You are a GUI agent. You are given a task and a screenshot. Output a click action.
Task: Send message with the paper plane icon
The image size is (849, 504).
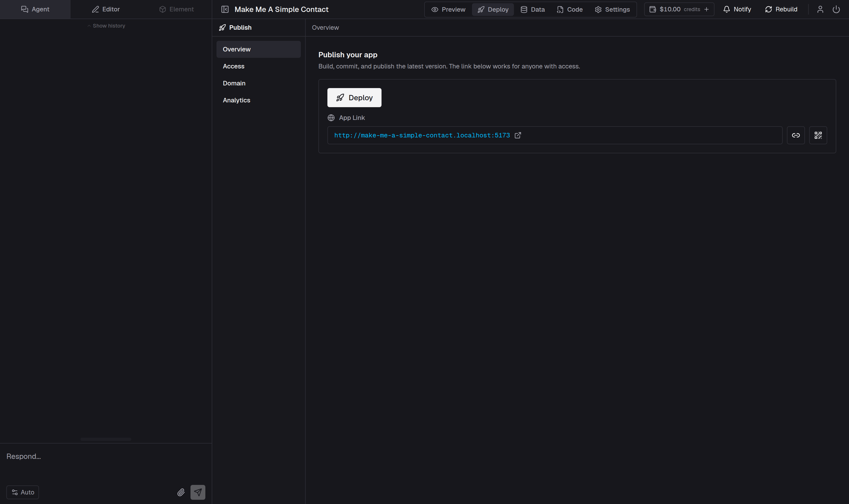coord(198,492)
